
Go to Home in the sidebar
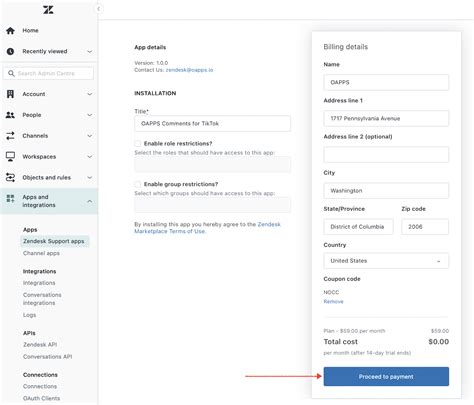30,31
